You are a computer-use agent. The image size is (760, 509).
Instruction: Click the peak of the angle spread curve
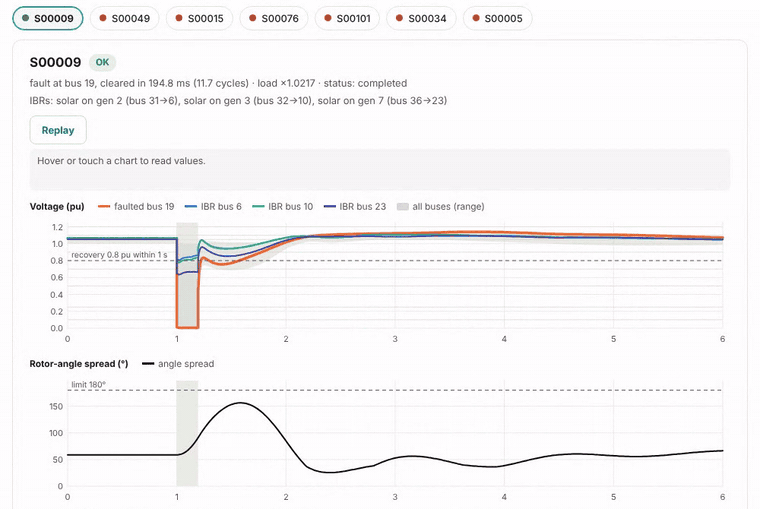coord(240,403)
